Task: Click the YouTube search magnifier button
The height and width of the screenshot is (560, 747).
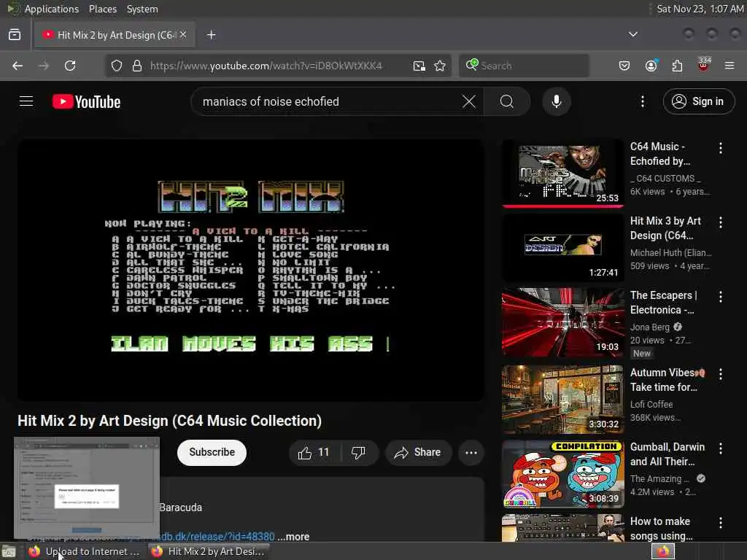Action: (x=507, y=101)
